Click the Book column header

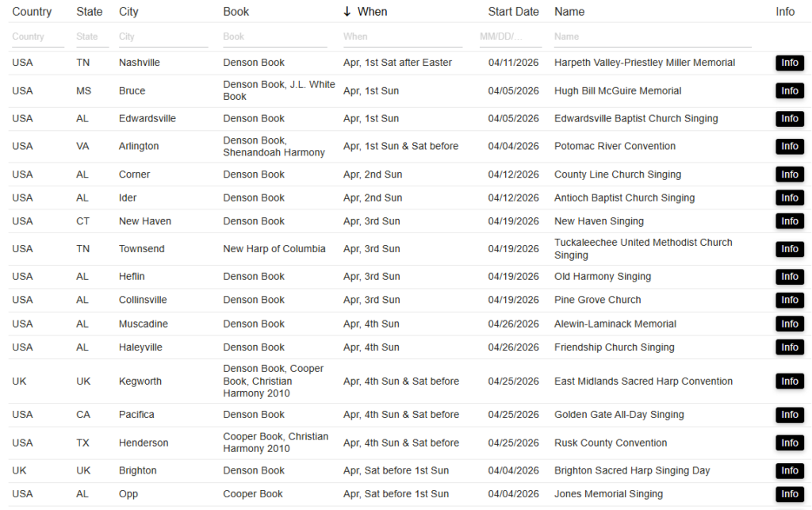pyautogui.click(x=236, y=12)
